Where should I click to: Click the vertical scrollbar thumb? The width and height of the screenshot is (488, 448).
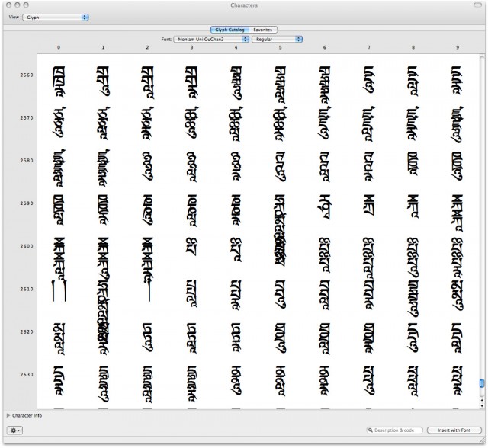tap(481, 383)
